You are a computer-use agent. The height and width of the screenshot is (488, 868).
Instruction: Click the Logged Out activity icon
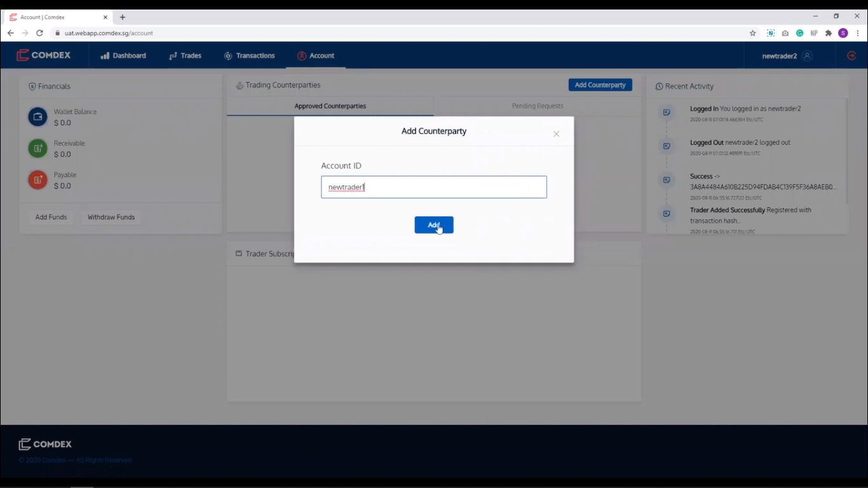click(667, 146)
